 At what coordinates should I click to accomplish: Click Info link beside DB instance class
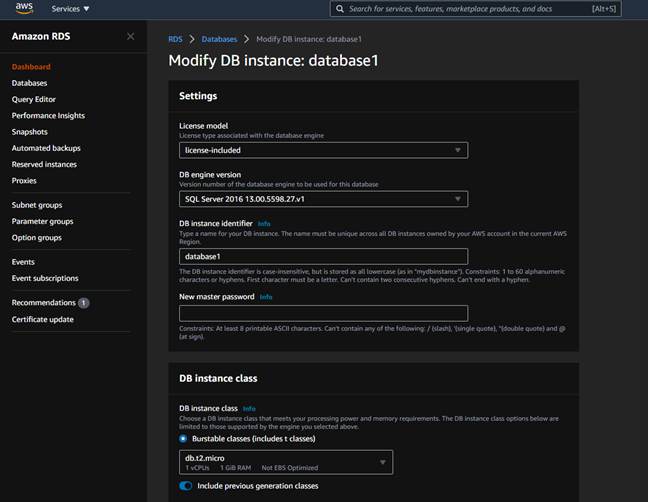249,409
